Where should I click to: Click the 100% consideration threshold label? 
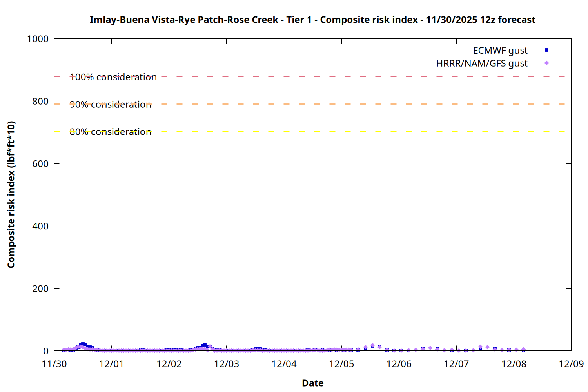[x=113, y=77]
